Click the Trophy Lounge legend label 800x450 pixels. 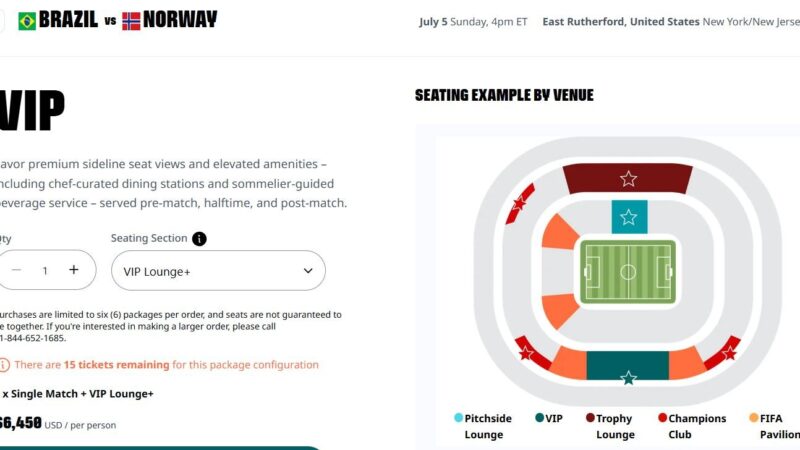coord(615,427)
